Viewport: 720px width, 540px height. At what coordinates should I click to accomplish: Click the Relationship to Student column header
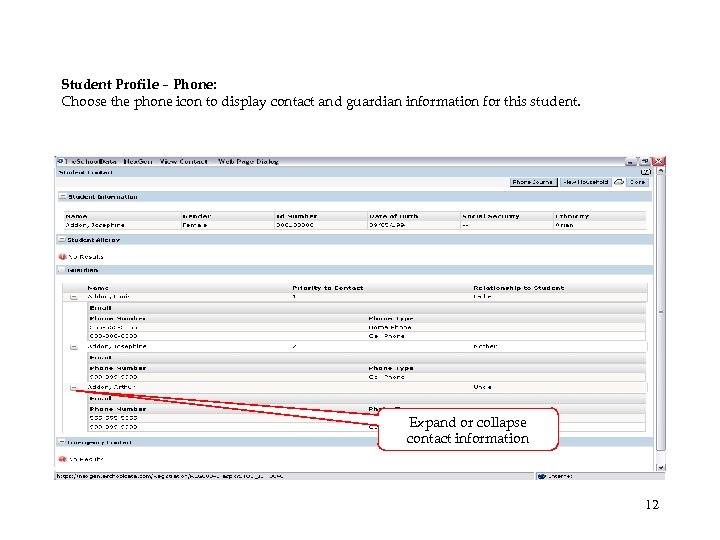518,288
